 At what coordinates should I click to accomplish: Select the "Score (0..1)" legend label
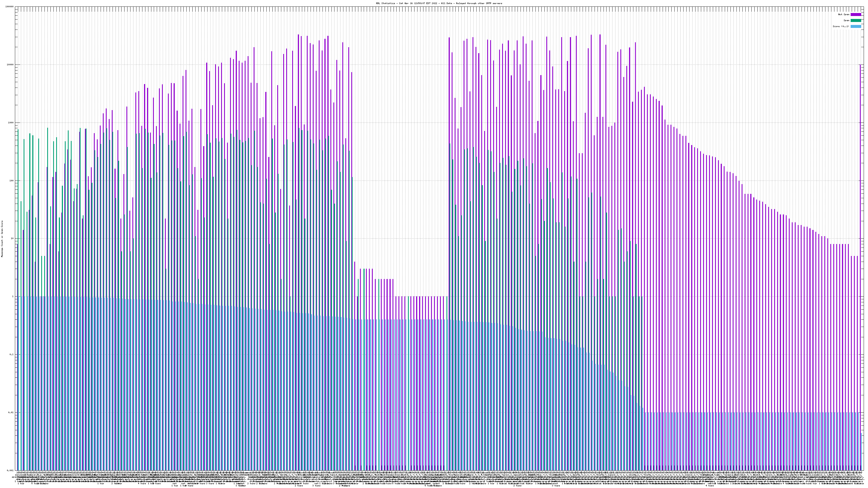tap(841, 26)
